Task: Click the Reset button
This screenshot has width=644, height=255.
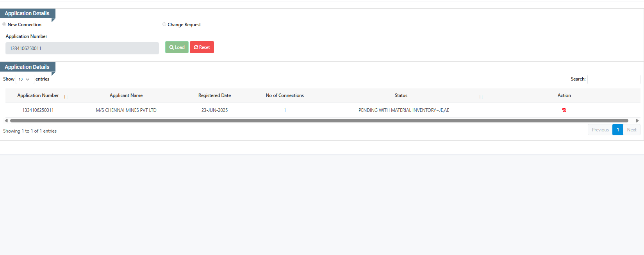Action: click(202, 47)
